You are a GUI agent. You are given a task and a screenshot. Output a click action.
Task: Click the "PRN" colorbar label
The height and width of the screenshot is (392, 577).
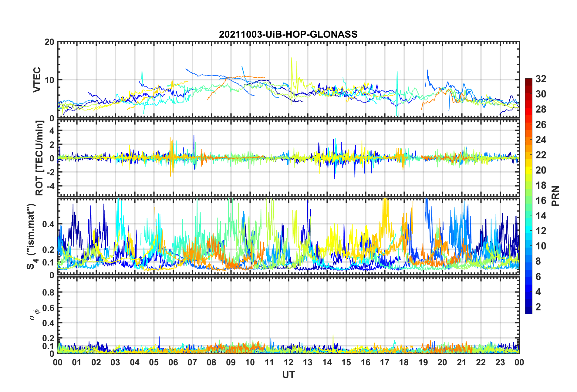[x=555, y=196]
